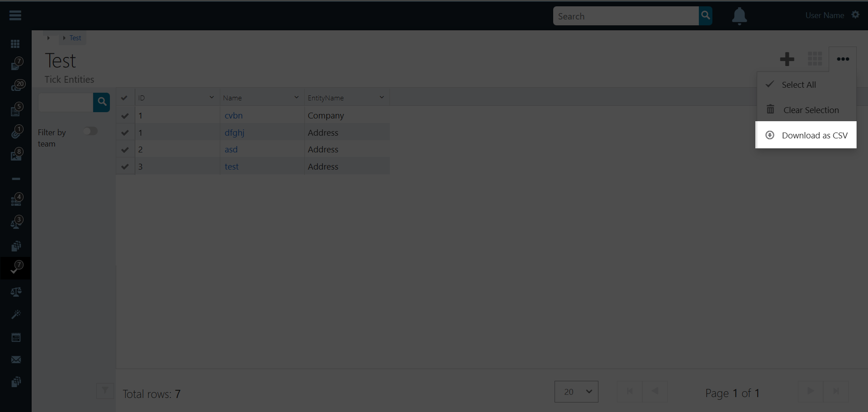Select the checkmark sidebar icon with badge 7

tap(16, 268)
